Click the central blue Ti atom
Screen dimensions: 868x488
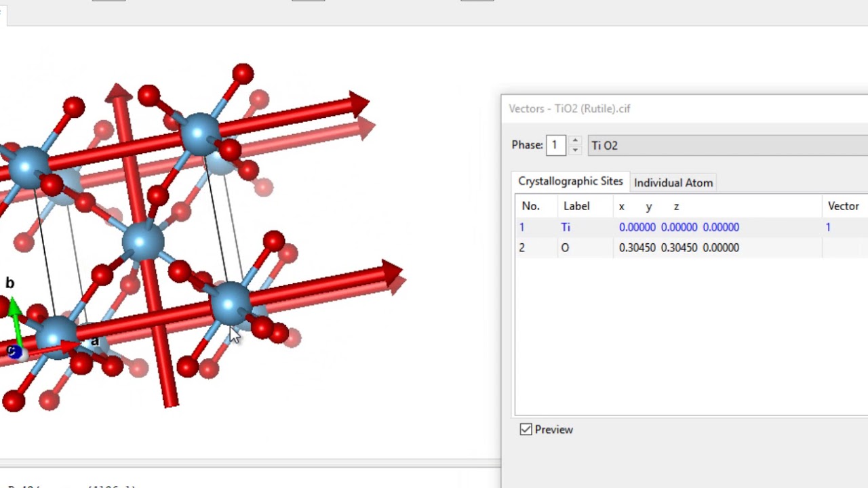[x=142, y=241]
